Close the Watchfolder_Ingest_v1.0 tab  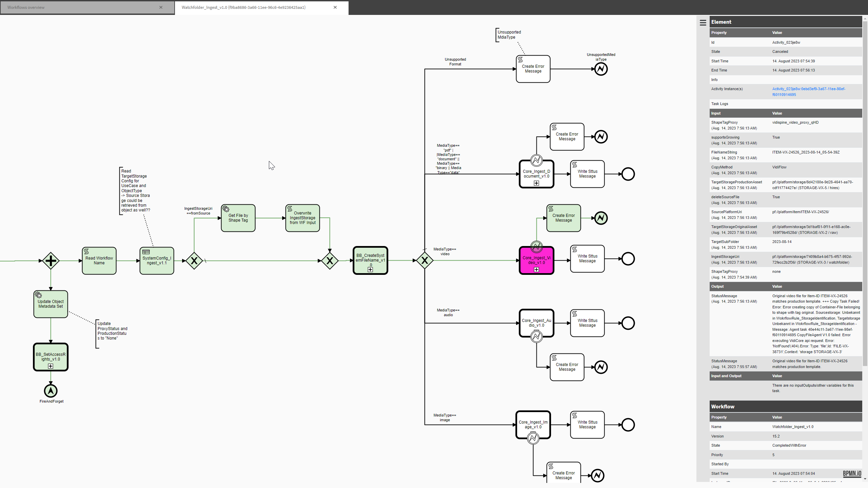[x=335, y=7]
